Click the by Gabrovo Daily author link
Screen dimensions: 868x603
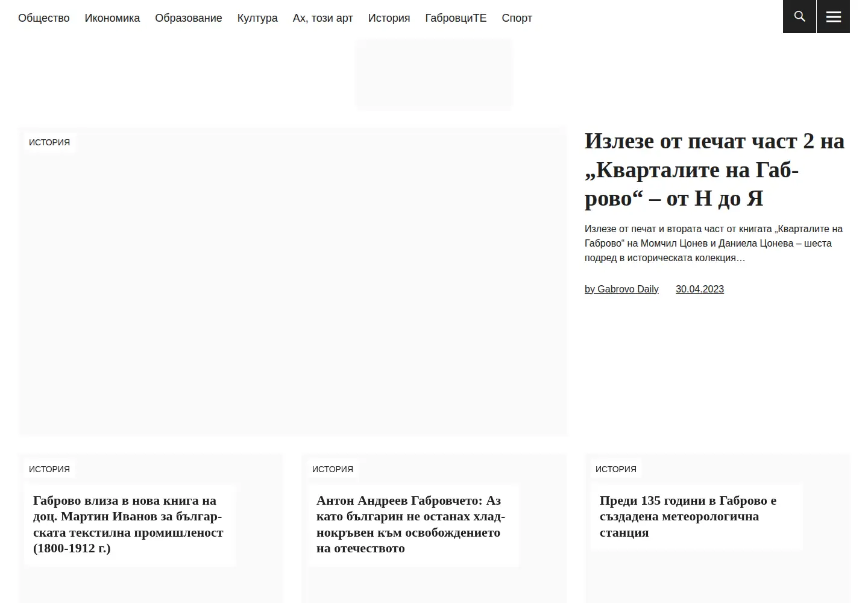tap(621, 289)
